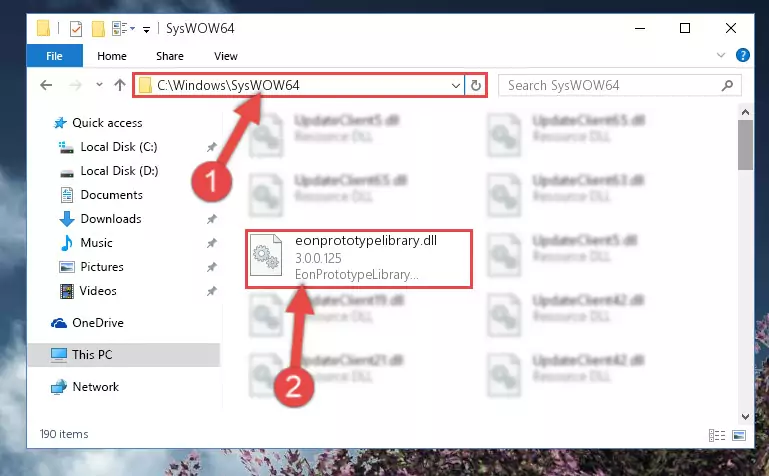Click the pin icon beside Local Disk (C:)

pyautogui.click(x=211, y=147)
